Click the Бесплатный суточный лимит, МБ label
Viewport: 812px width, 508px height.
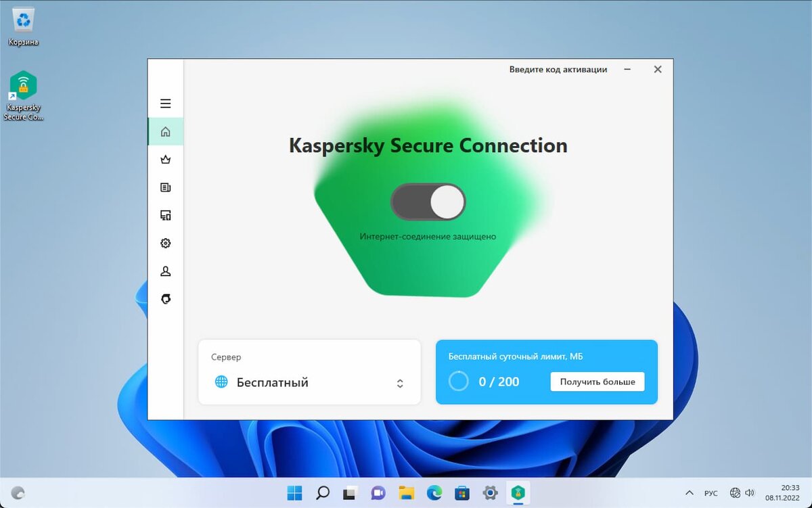pos(516,356)
